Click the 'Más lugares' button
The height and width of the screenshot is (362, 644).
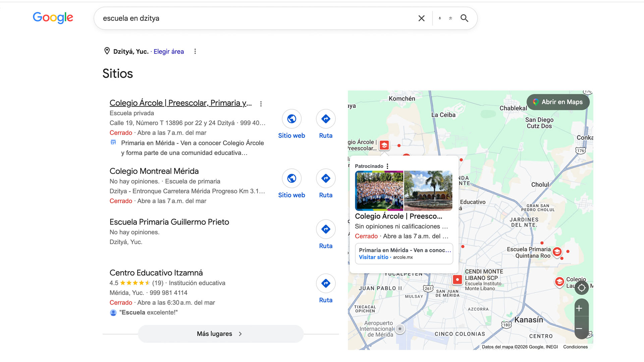click(x=221, y=334)
